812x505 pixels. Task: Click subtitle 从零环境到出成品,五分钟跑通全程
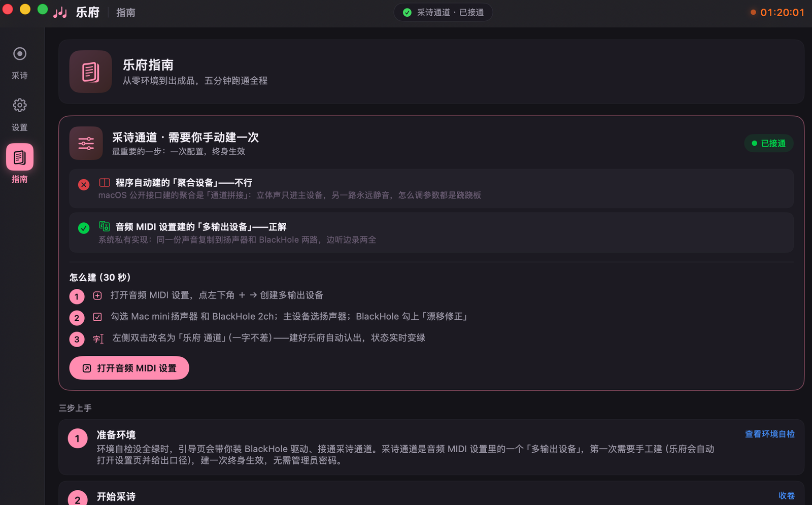point(195,81)
